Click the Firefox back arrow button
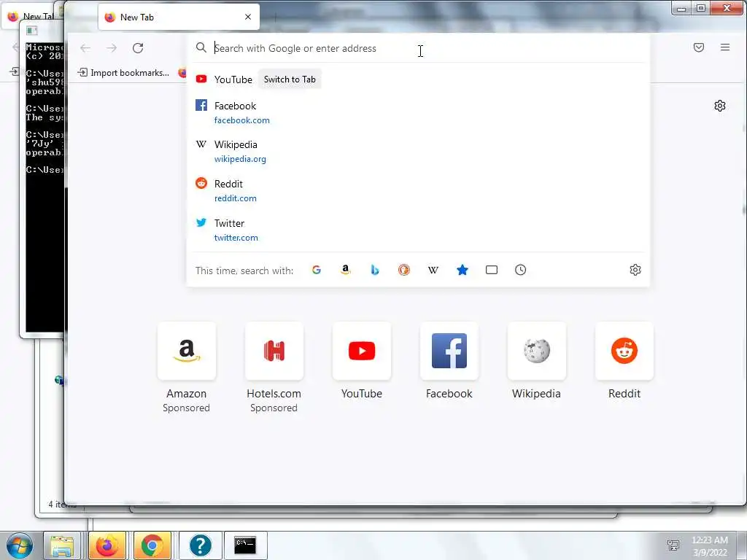Screen dimensions: 747x560 pyautogui.click(x=85, y=48)
